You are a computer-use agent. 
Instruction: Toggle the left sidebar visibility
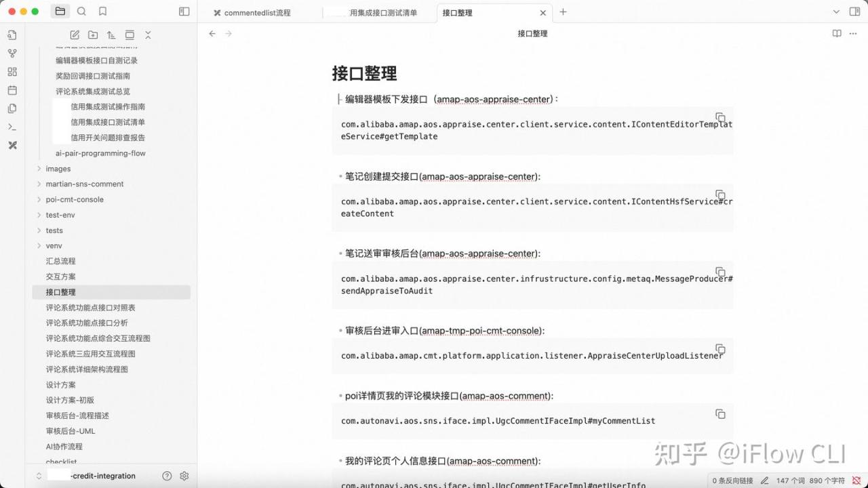[184, 12]
